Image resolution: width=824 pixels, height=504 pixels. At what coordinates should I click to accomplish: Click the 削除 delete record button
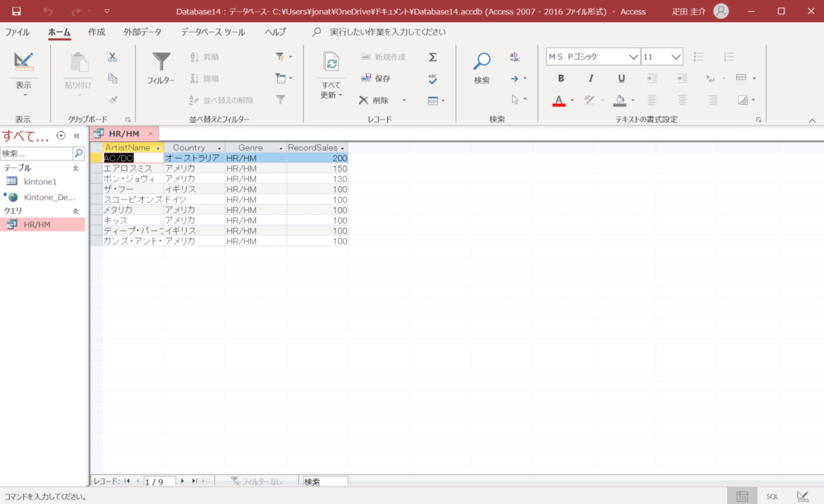[x=374, y=100]
